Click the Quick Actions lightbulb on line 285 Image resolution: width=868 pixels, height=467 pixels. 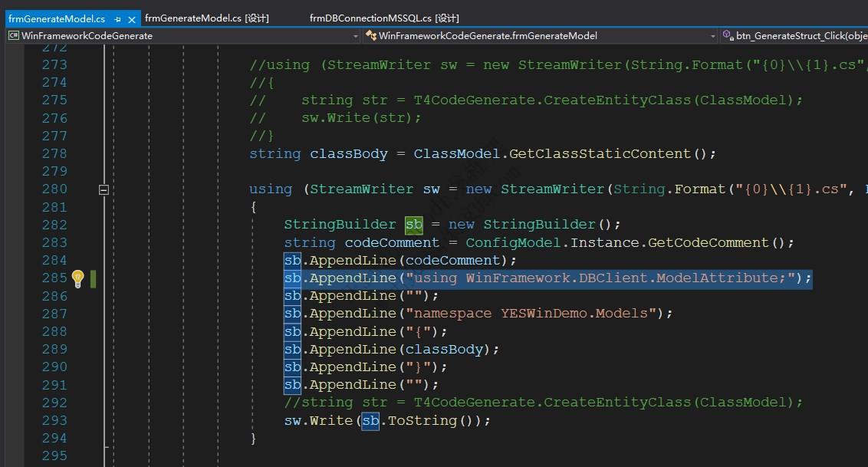tap(77, 278)
